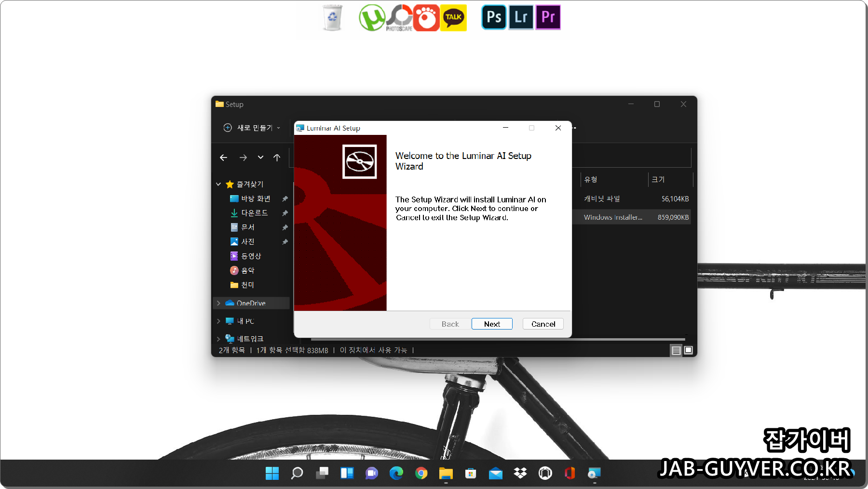Select the 캐비닛 파일 row
868x489 pixels.
coord(632,198)
